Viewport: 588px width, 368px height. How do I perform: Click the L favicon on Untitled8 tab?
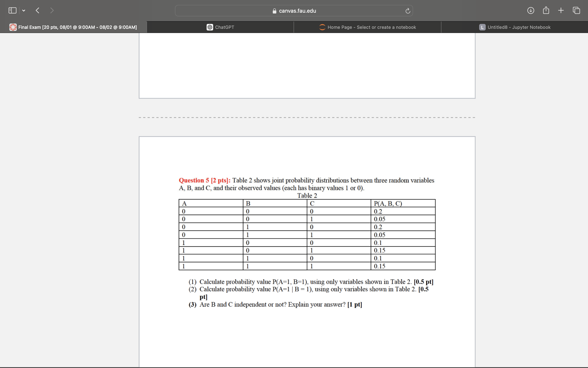tap(482, 27)
